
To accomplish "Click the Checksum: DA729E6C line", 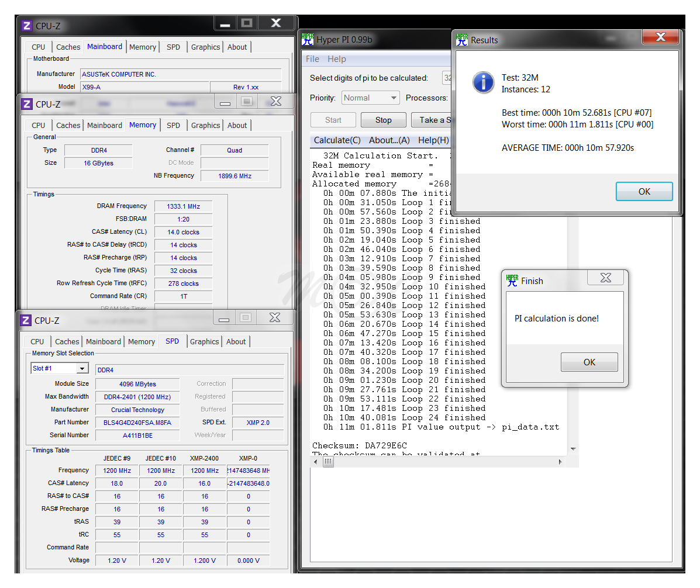I will (x=360, y=445).
